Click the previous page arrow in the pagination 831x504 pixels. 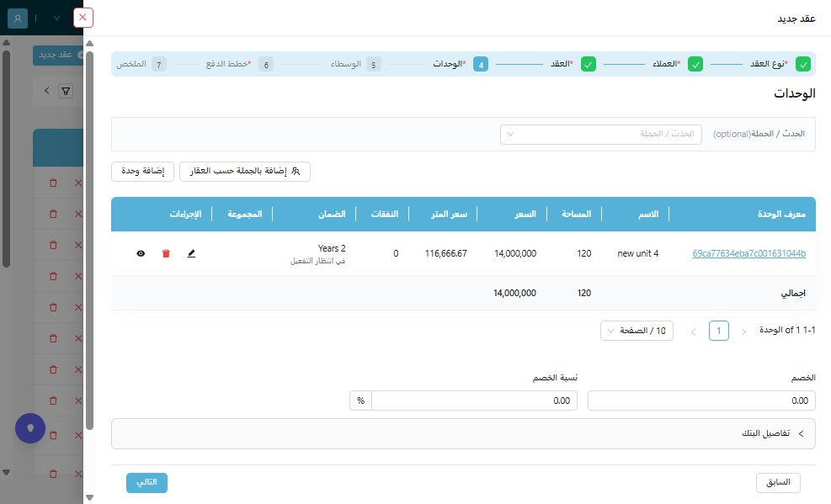[x=743, y=332]
